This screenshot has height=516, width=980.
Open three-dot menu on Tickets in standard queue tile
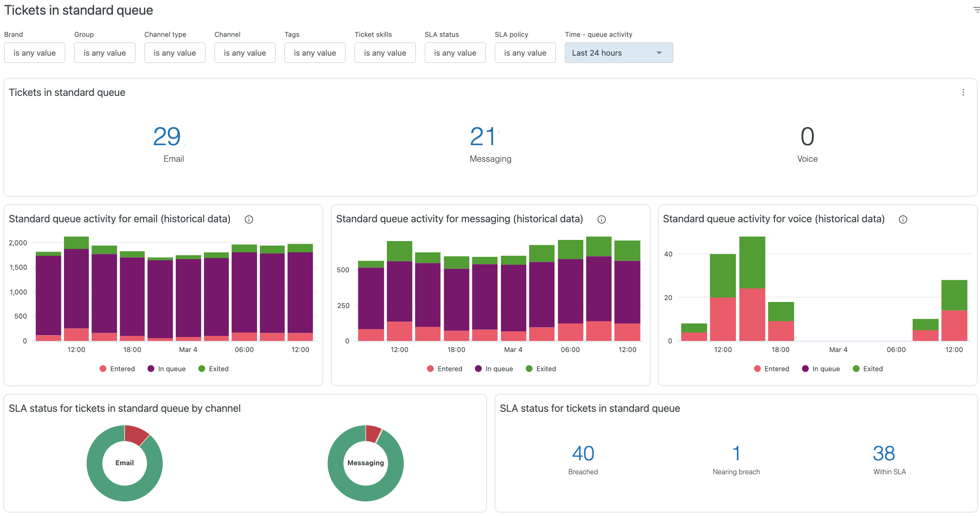[963, 93]
